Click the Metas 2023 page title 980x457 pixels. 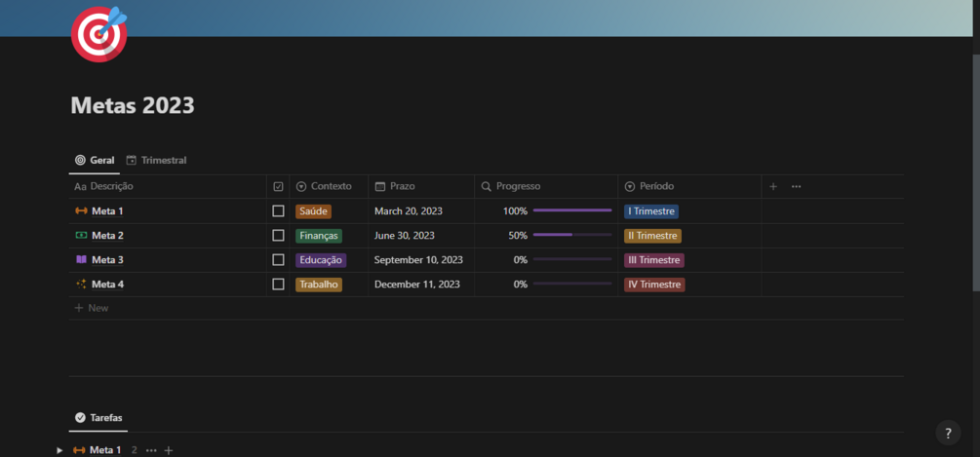point(133,105)
